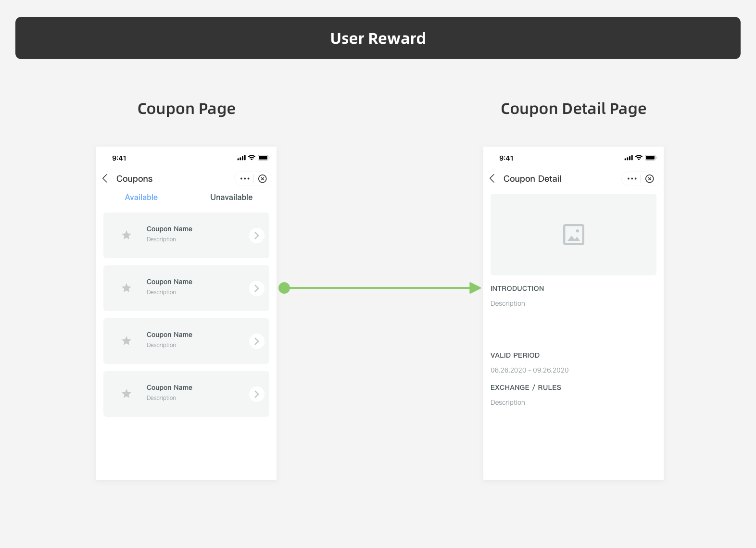The height and width of the screenshot is (548, 756).
Task: Click the star icon of the first coupon
Action: [x=126, y=235]
